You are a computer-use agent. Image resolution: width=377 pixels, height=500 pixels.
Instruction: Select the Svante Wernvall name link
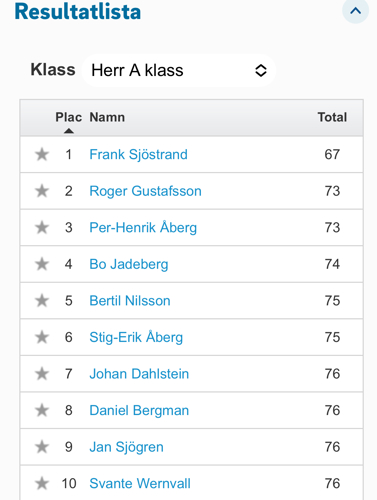140,483
